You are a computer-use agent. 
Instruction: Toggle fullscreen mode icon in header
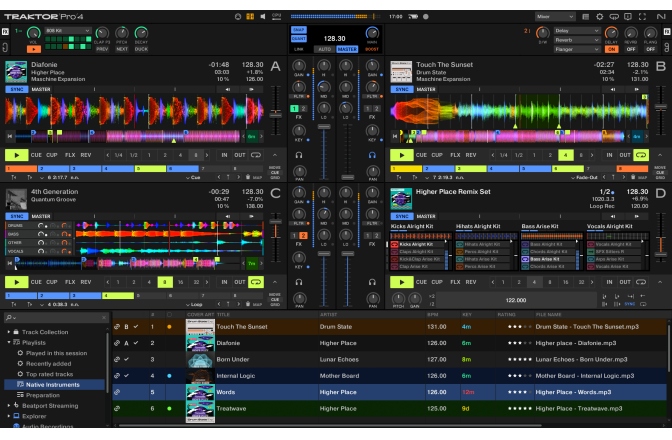click(x=642, y=17)
